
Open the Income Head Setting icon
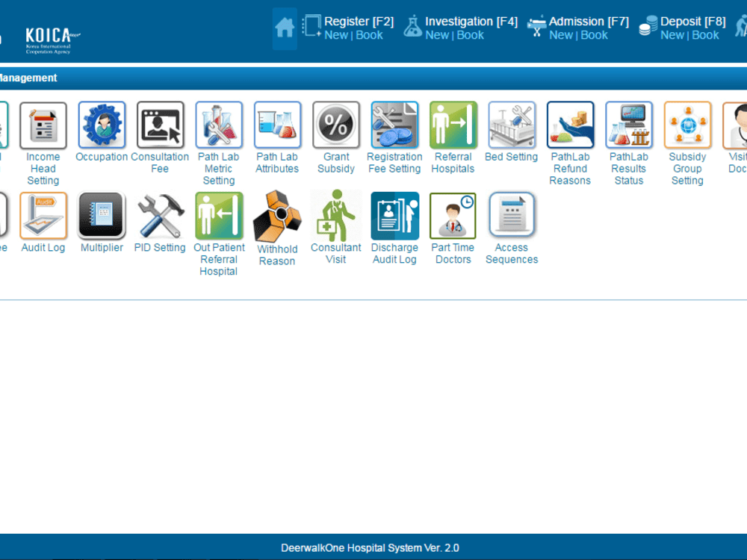[x=43, y=125]
